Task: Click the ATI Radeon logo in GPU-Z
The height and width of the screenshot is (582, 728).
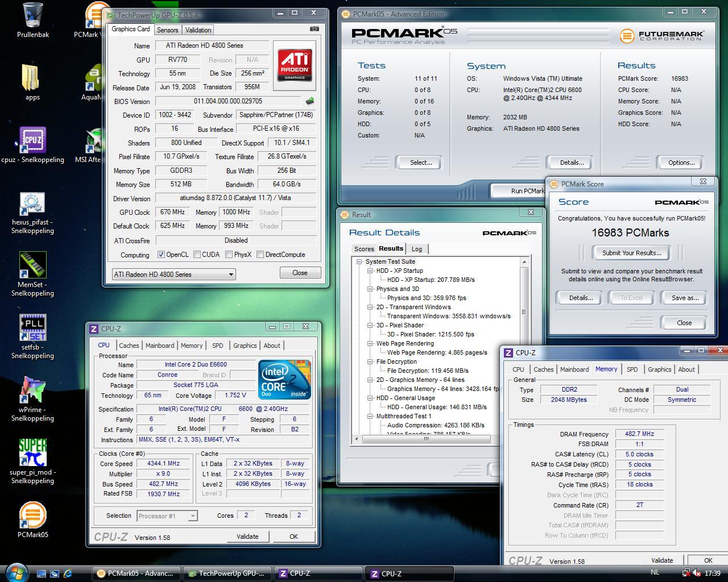Action: [x=295, y=65]
